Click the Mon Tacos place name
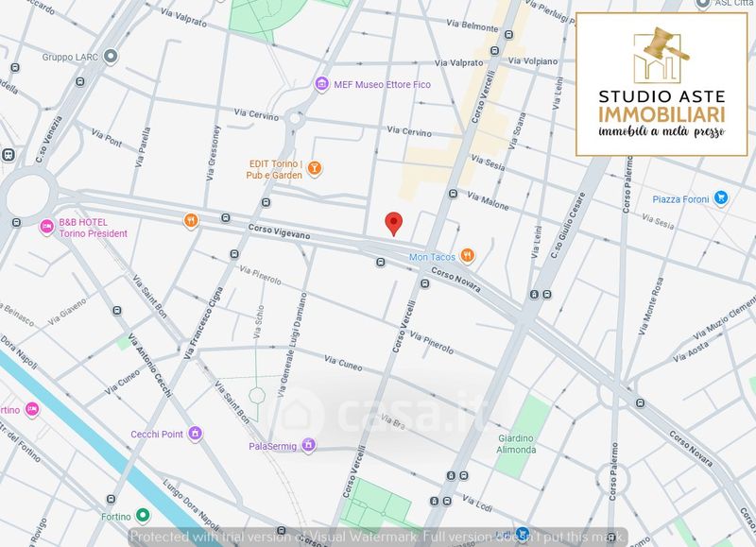756x547 pixels. click(x=432, y=257)
